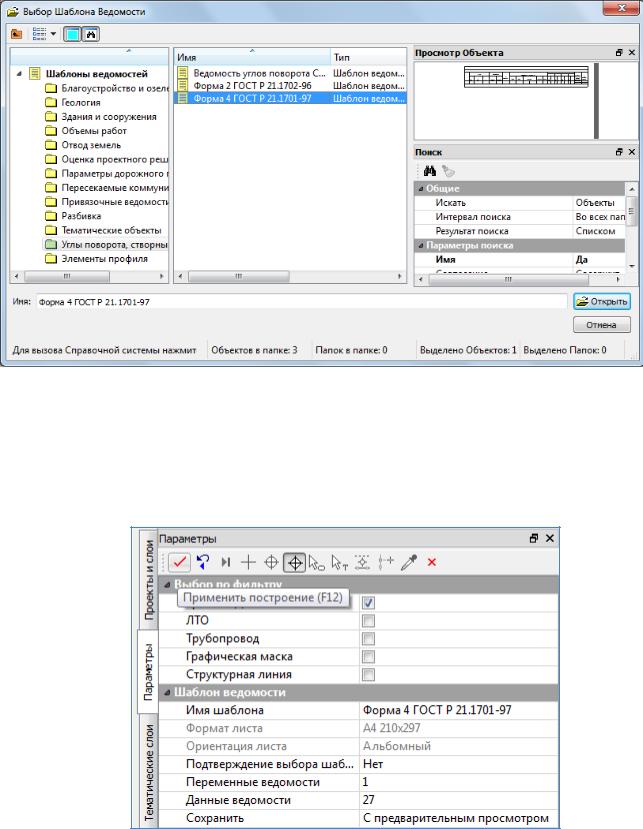Undock the Параметры panel
The height and width of the screenshot is (829, 643).
coord(534,538)
